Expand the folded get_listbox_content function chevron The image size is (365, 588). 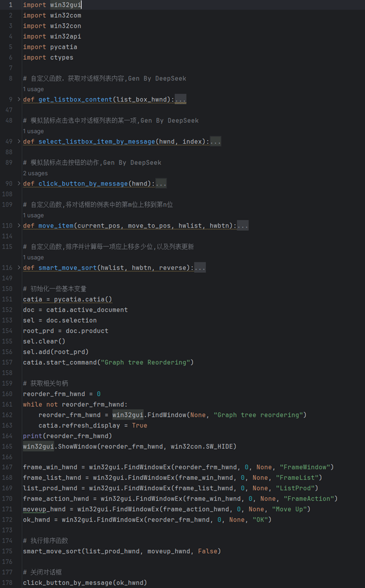(x=19, y=99)
